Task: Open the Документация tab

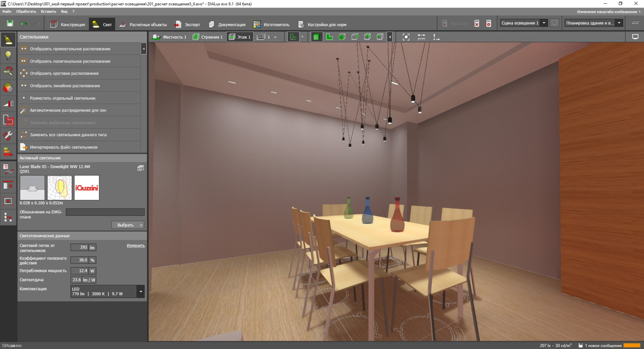Action: click(227, 25)
